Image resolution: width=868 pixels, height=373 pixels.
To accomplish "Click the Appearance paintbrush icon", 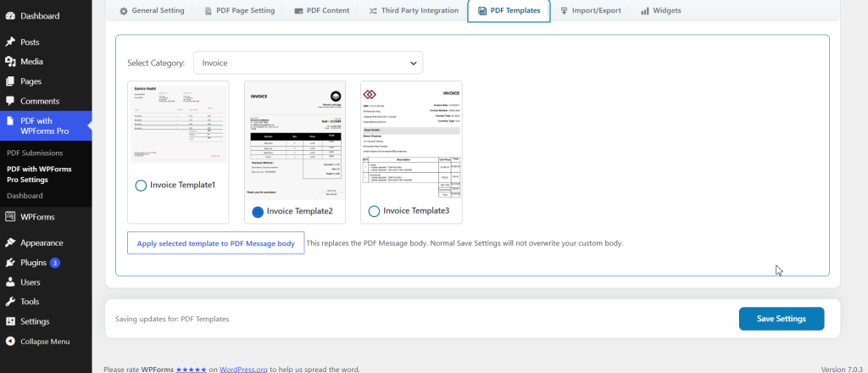I will pos(10,243).
